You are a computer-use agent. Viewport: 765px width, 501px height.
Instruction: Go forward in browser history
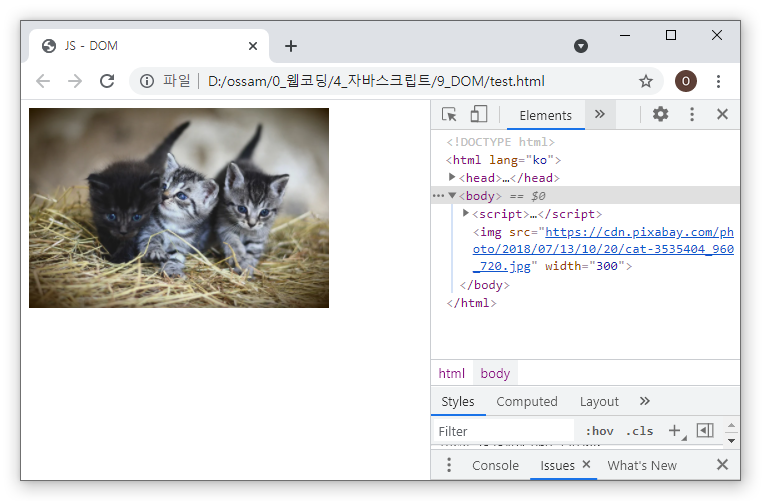tap(75, 81)
